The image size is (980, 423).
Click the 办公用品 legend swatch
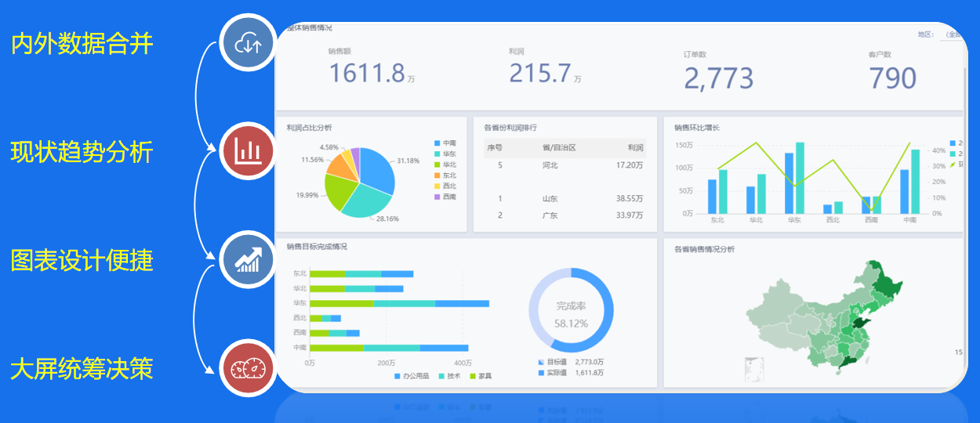click(398, 376)
